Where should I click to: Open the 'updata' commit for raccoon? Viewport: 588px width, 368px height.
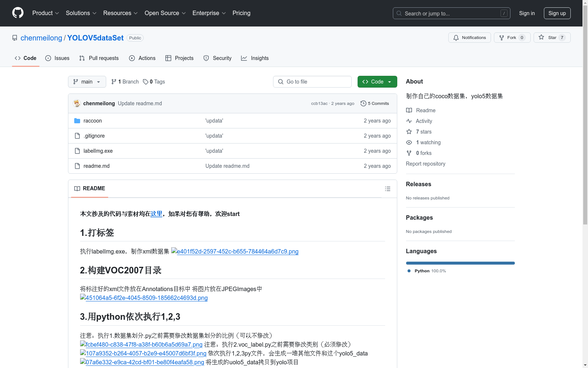coord(214,121)
